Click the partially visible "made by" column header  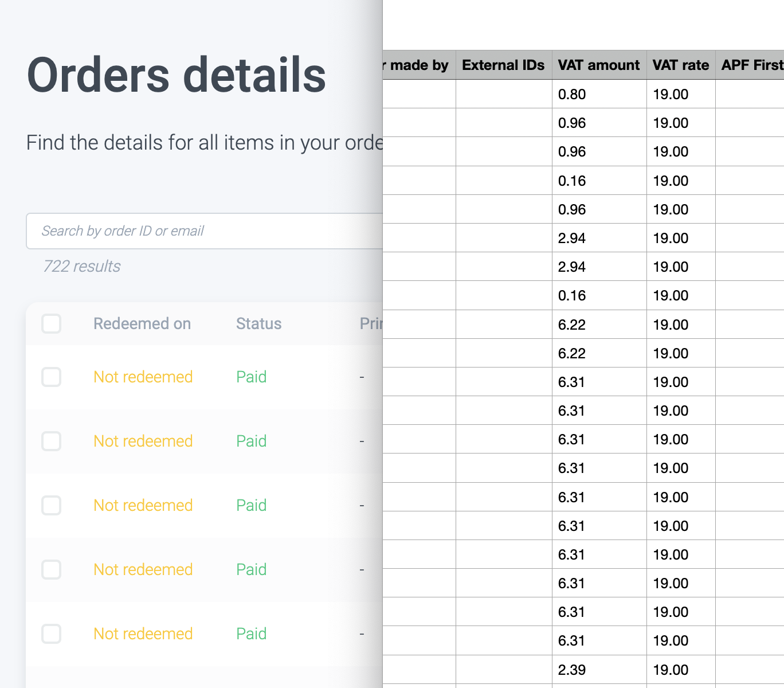pyautogui.click(x=419, y=65)
